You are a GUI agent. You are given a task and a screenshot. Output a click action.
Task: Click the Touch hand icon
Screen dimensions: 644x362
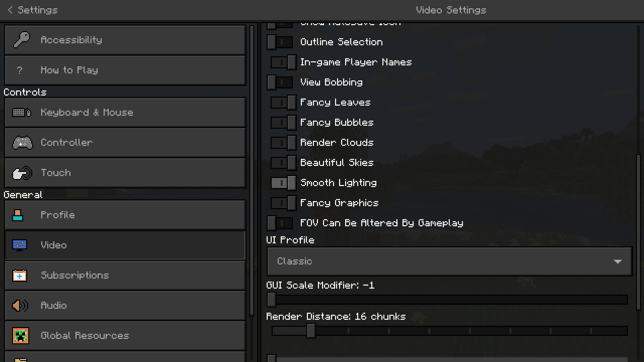(22, 173)
